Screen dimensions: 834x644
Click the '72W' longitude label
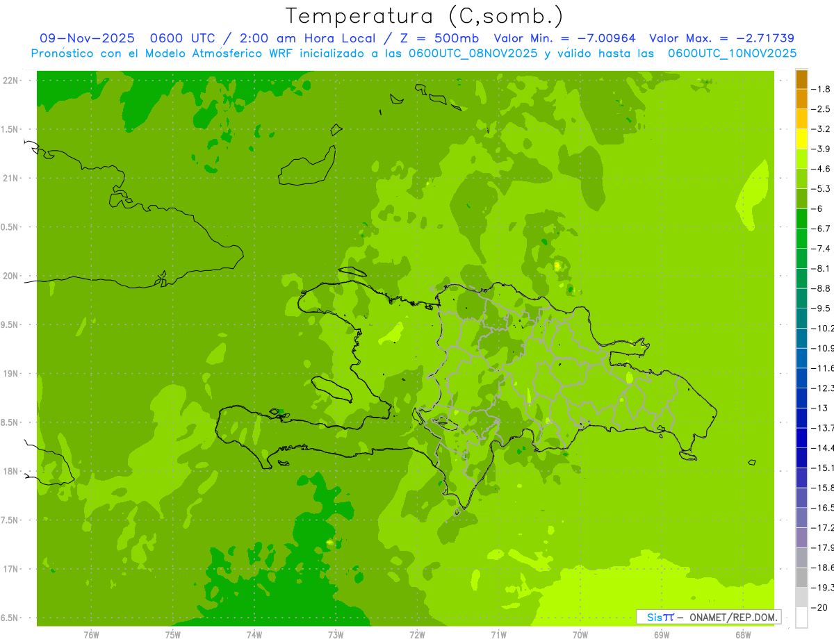(417, 635)
